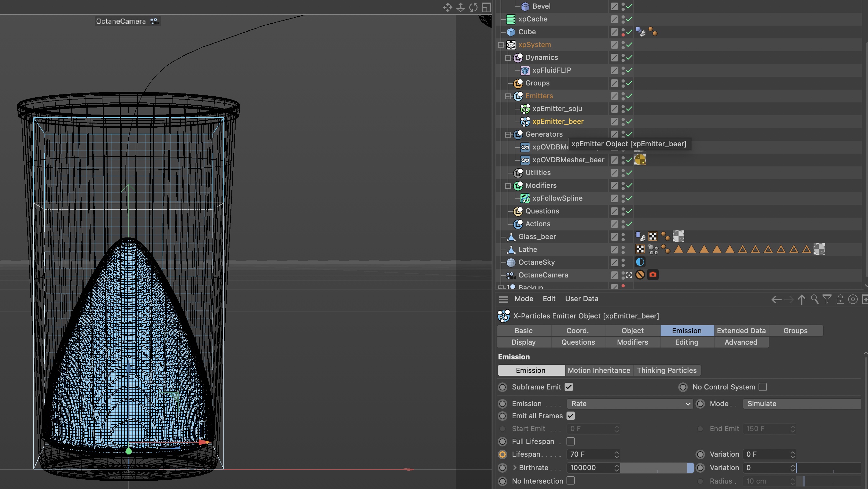Click the search icon in Attributes panel

point(814,299)
